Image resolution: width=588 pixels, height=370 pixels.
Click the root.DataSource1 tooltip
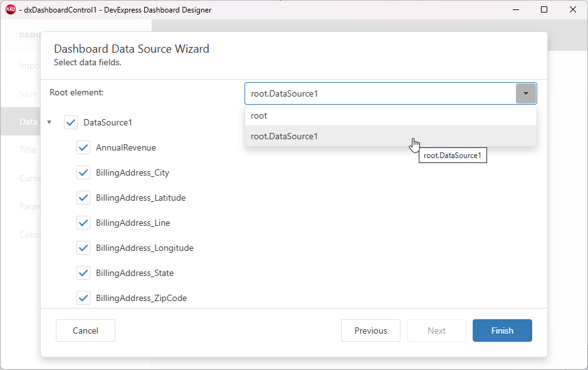[x=453, y=155]
